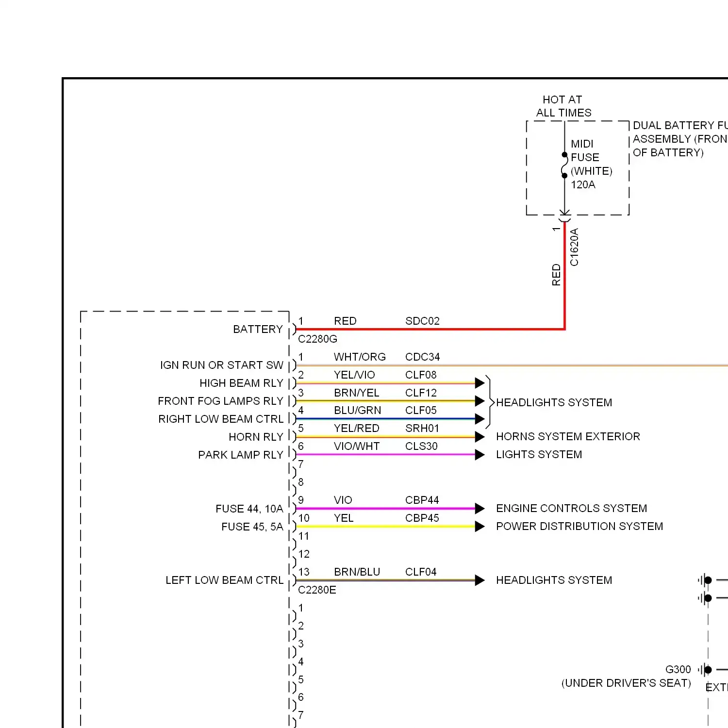Viewport: 728px width, 728px height.
Task: Click the arrowhead on the CLF05 wire
Action: (480, 419)
